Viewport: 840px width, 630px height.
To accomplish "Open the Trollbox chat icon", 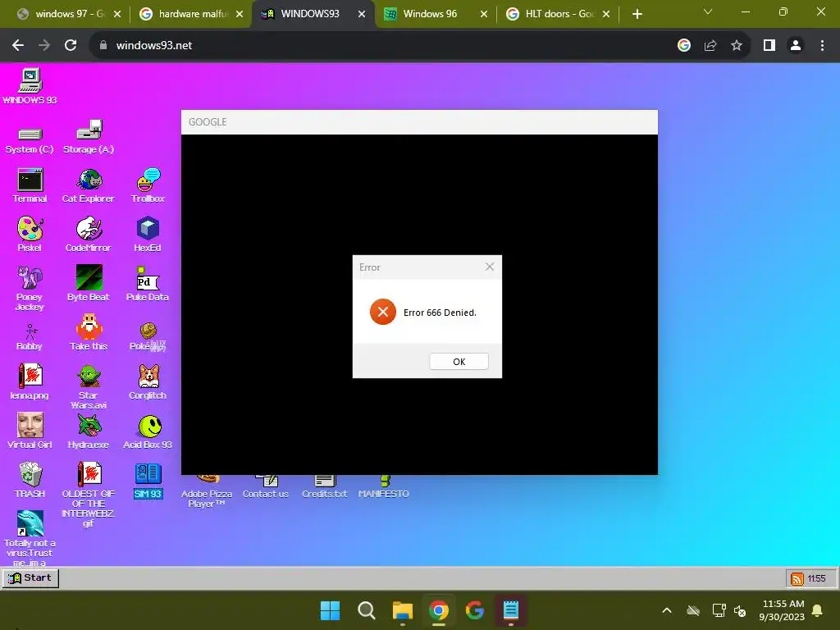I will [148, 185].
